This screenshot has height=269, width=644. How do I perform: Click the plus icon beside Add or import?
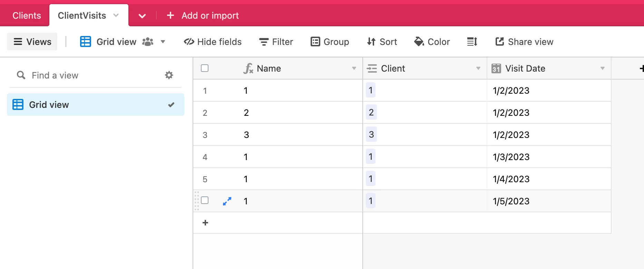coord(170,15)
